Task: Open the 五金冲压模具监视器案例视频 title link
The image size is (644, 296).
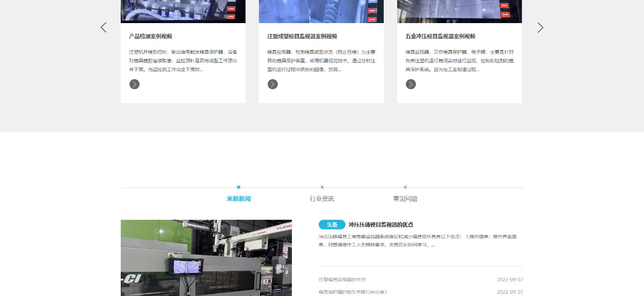Action: (441, 37)
